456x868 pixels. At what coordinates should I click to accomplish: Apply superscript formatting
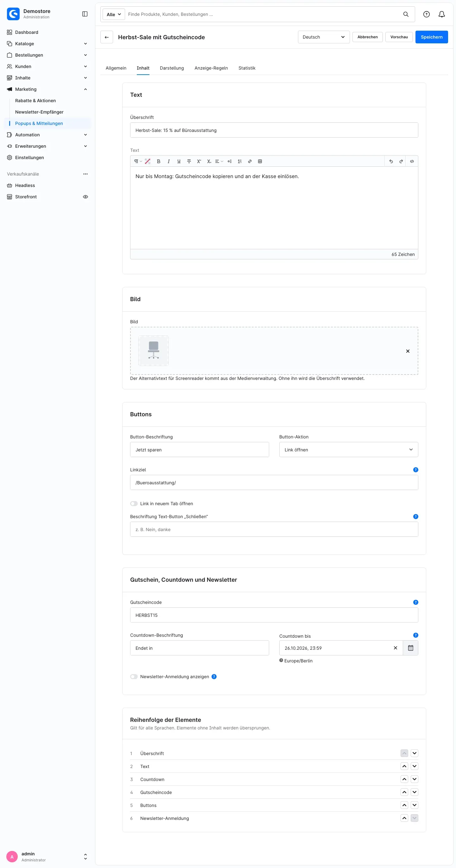(x=199, y=161)
